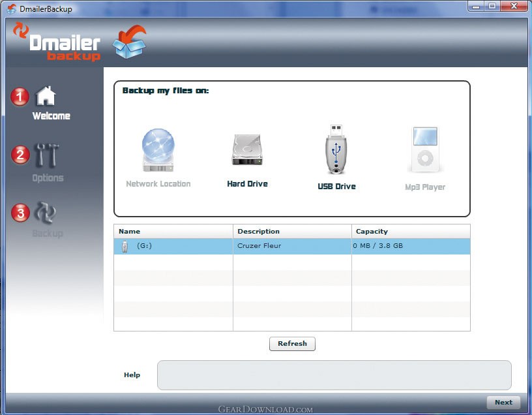Viewport: 532px width, 415px height.
Task: Click the Hard Drive label
Action: [x=247, y=184]
